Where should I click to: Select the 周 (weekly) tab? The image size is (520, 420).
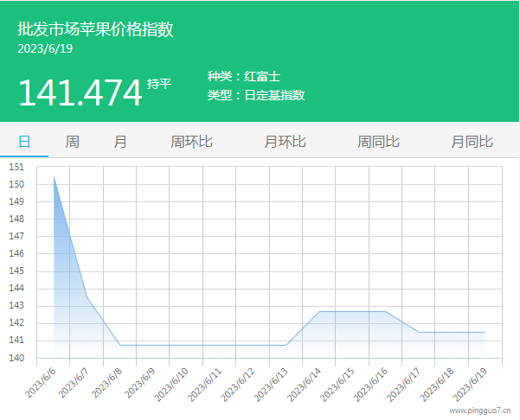(x=73, y=142)
